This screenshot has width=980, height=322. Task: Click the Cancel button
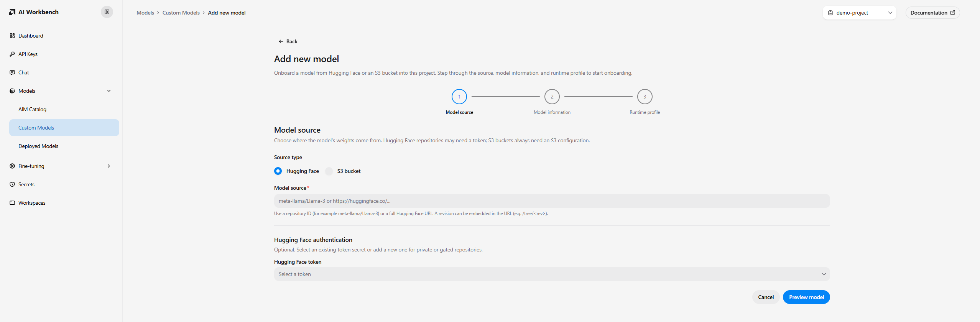(766, 297)
